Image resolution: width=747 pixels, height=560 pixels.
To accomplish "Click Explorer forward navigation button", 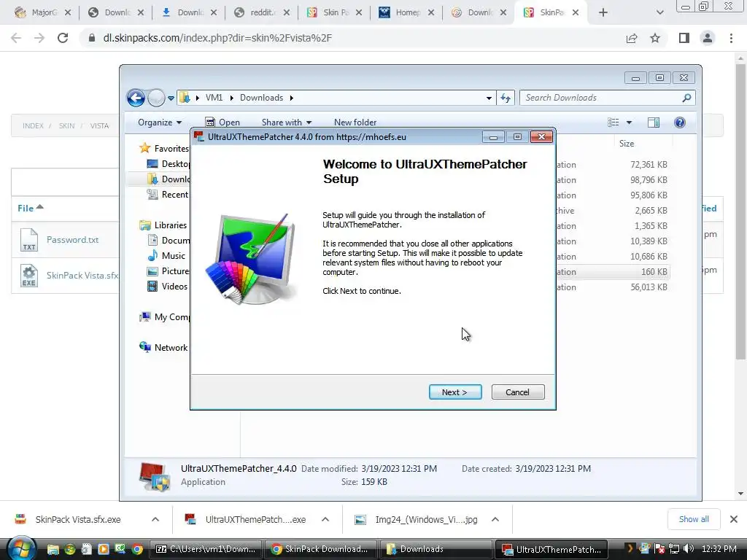I will pos(156,98).
